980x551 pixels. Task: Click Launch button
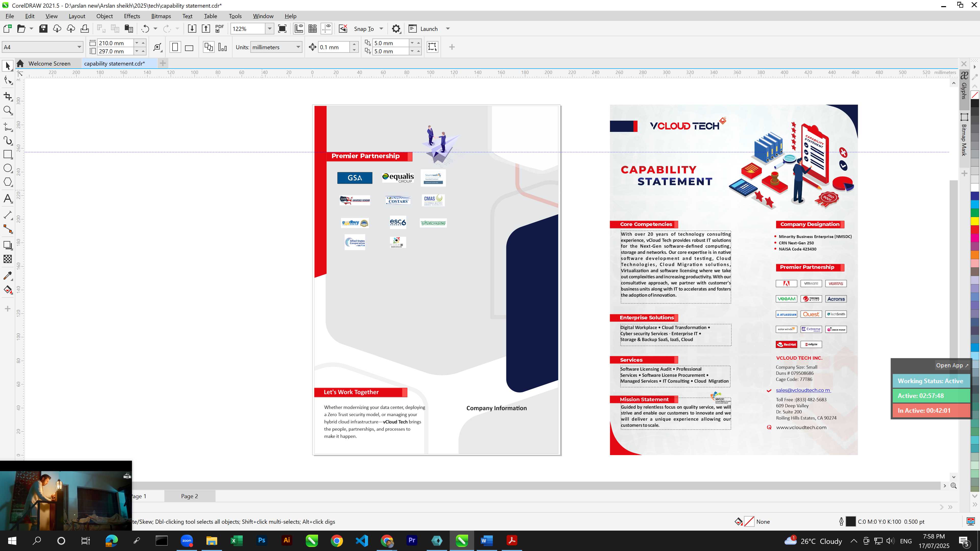click(423, 29)
